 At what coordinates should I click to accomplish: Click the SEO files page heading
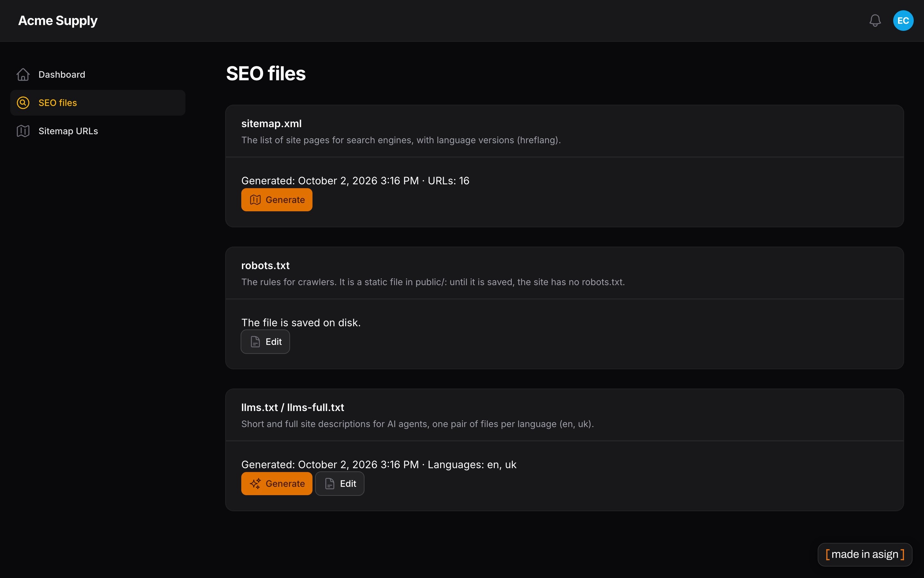[x=266, y=74]
